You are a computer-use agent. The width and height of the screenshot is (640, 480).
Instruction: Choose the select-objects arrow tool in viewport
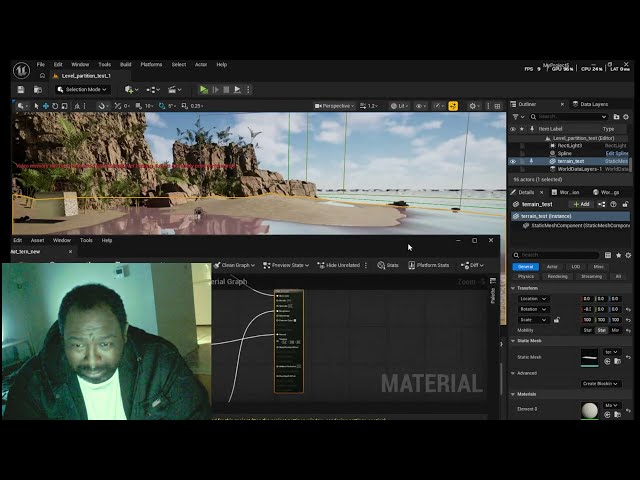click(x=36, y=106)
